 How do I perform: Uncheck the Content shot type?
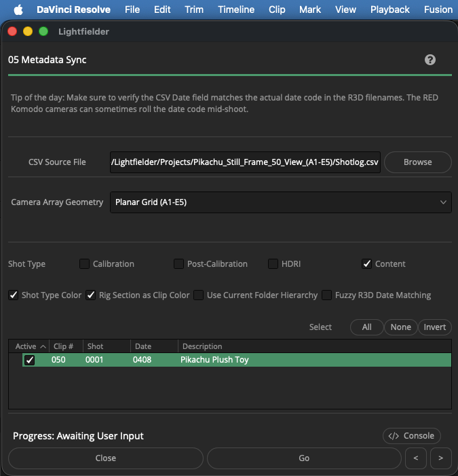coord(366,264)
